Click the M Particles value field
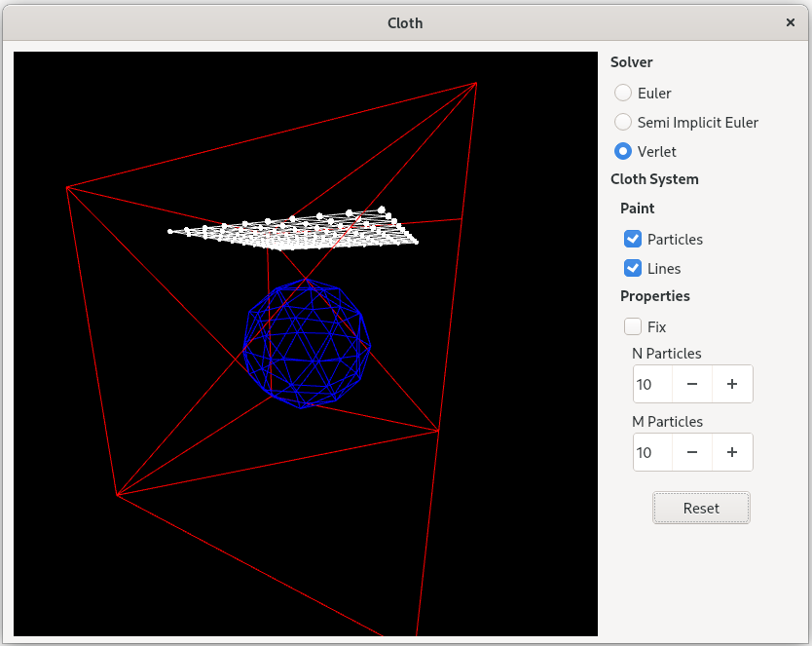This screenshot has height=646, width=812. [x=652, y=452]
